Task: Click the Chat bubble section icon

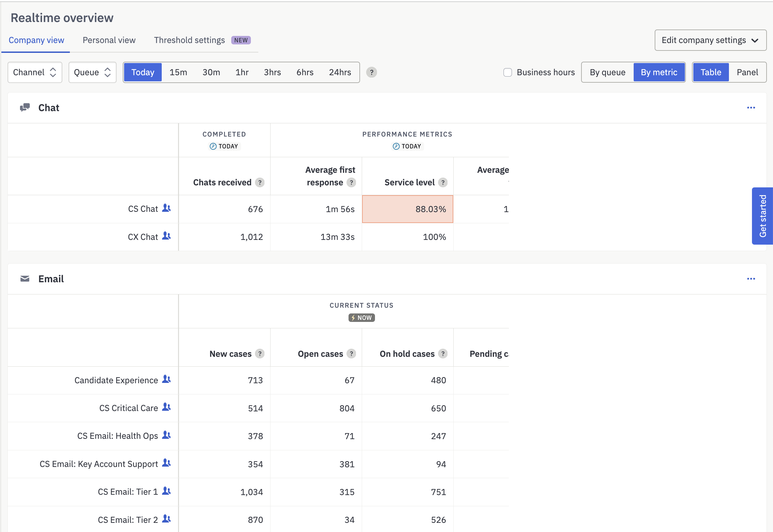Action: click(x=25, y=108)
